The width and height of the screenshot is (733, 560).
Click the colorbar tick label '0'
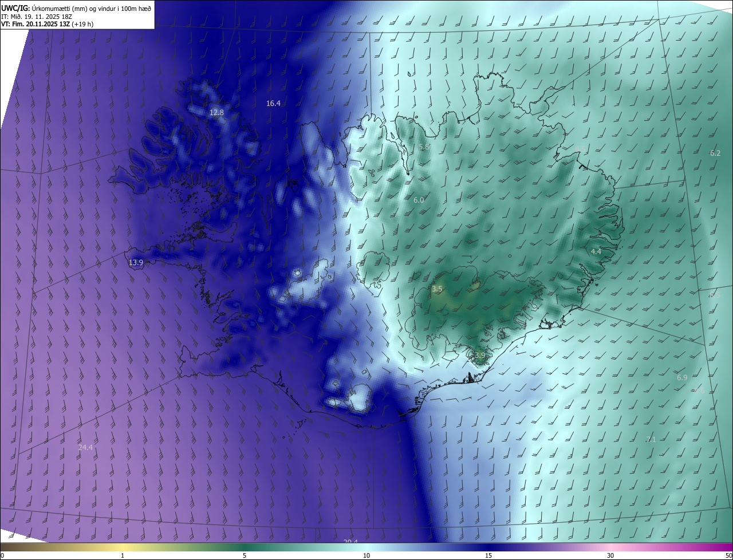[2, 555]
